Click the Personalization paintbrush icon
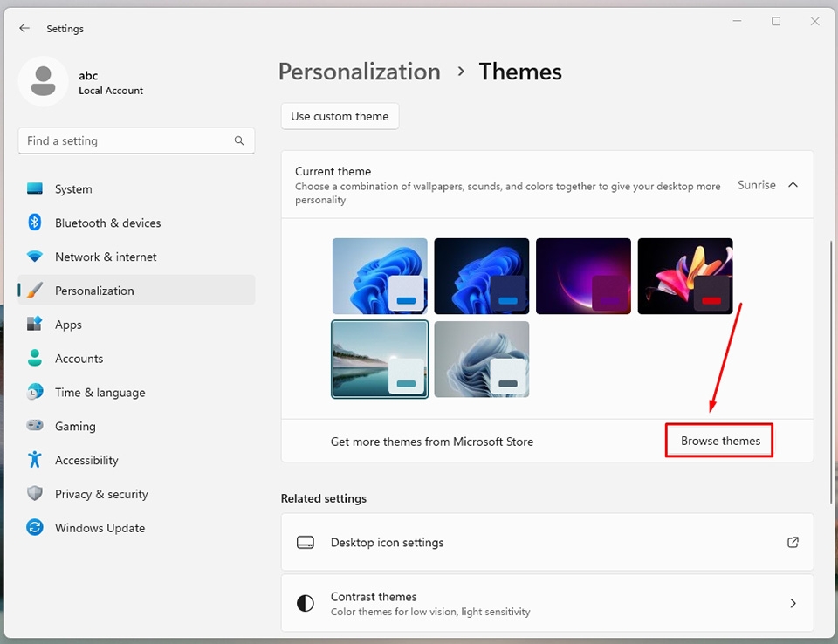Viewport: 838px width, 644px height. [x=35, y=291]
